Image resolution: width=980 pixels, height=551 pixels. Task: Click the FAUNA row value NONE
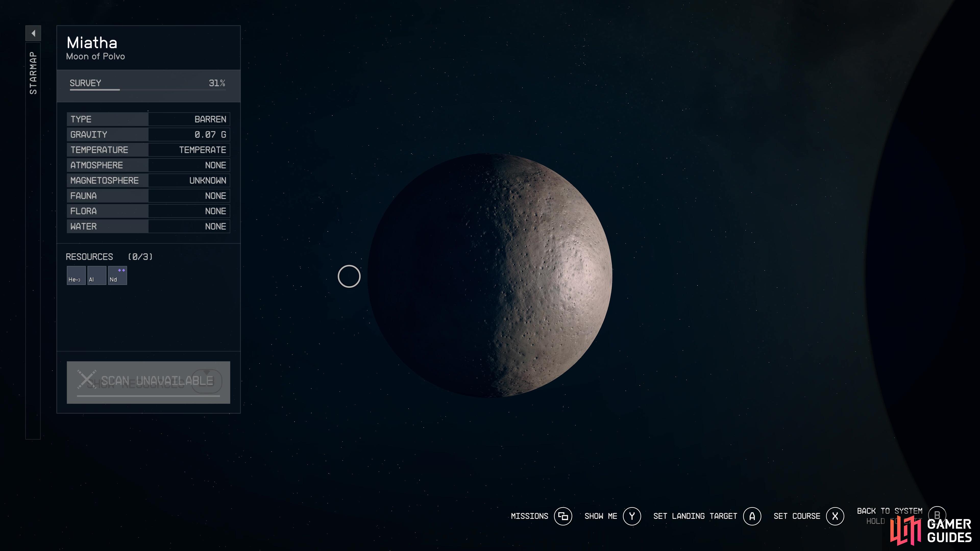point(216,196)
